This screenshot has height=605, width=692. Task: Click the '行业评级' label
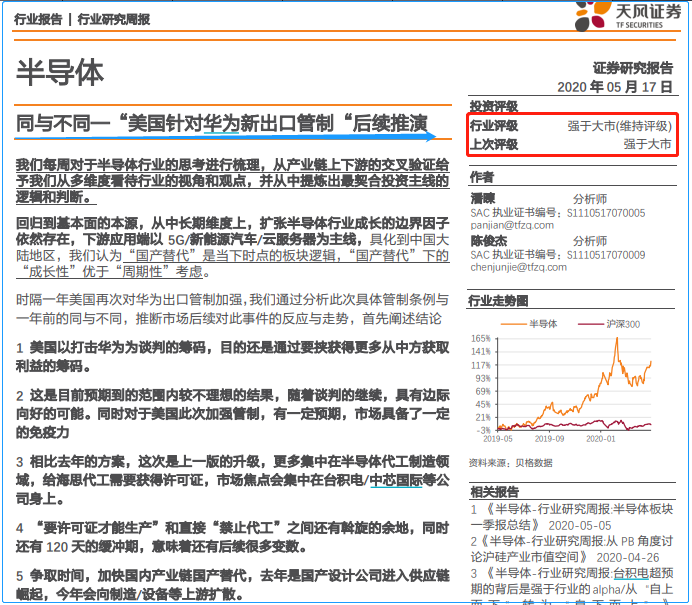494,126
